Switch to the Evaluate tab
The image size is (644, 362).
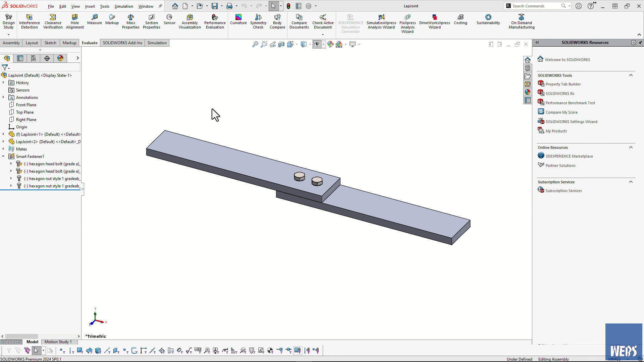tap(89, 43)
